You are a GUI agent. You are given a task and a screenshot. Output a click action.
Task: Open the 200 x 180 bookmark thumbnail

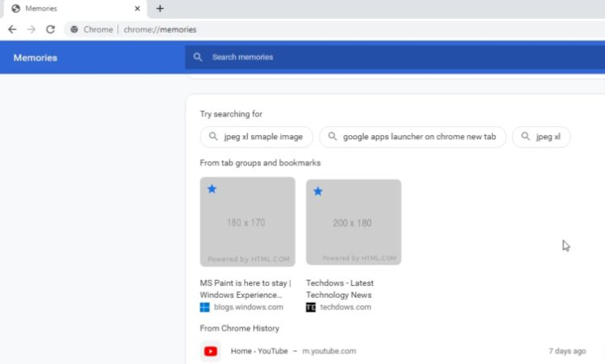(x=353, y=221)
